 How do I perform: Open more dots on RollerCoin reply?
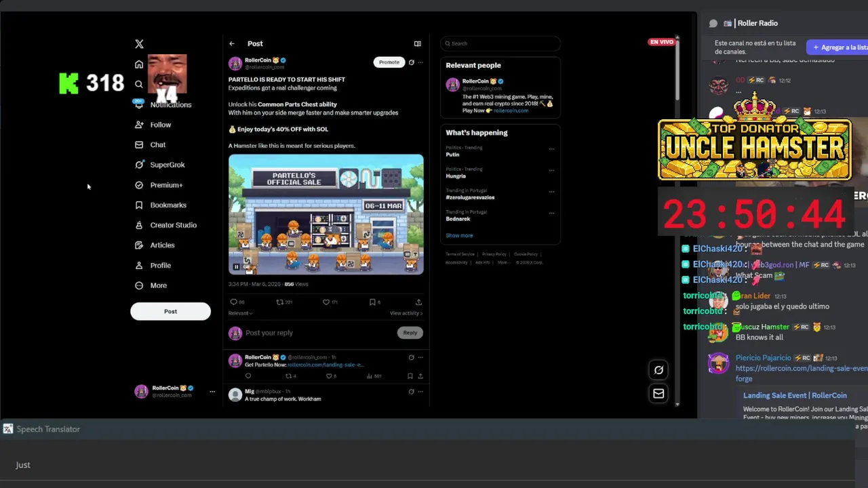click(x=420, y=357)
